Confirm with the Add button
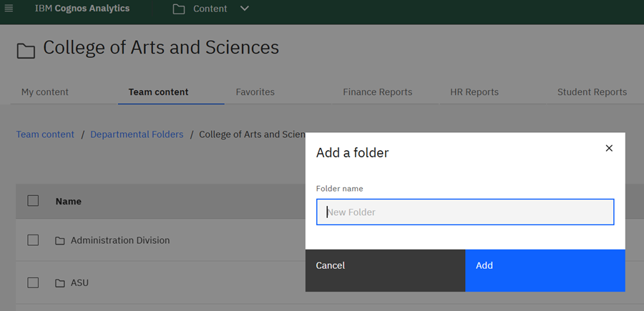The width and height of the screenshot is (644, 311). coord(545,270)
